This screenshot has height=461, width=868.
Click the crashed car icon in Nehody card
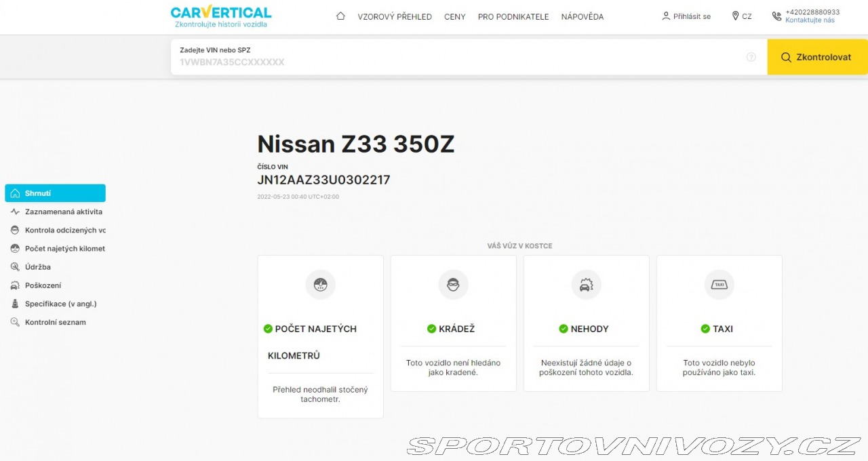click(587, 285)
